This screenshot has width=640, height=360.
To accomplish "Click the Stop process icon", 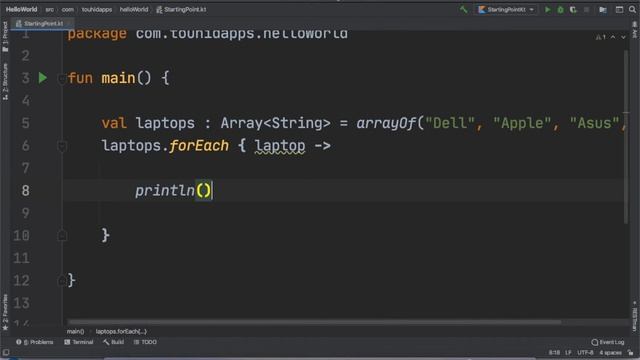I will click(587, 9).
